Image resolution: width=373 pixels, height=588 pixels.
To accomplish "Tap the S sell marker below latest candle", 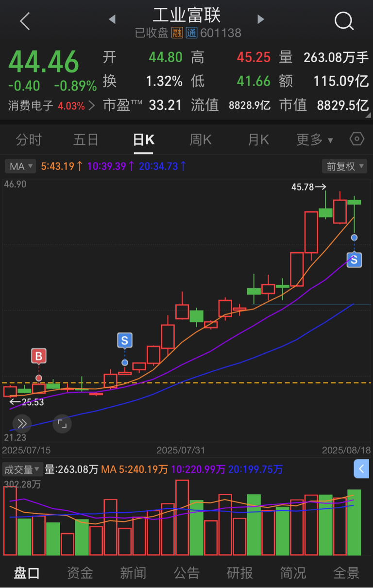I will 354,260.
